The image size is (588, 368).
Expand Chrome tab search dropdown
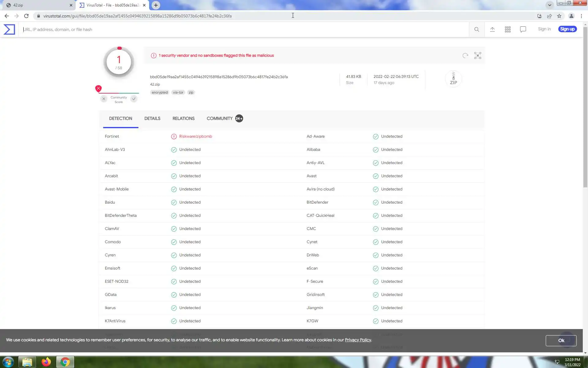[549, 5]
